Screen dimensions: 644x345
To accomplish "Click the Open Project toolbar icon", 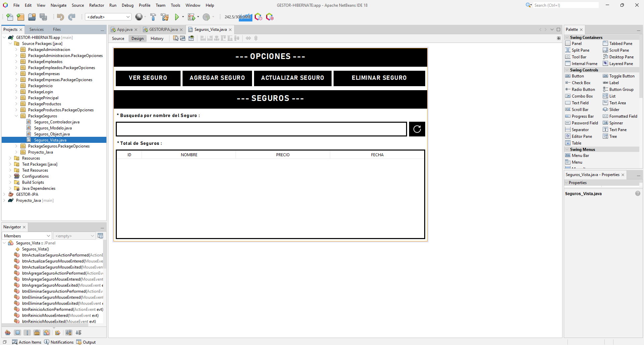I will click(x=32, y=17).
